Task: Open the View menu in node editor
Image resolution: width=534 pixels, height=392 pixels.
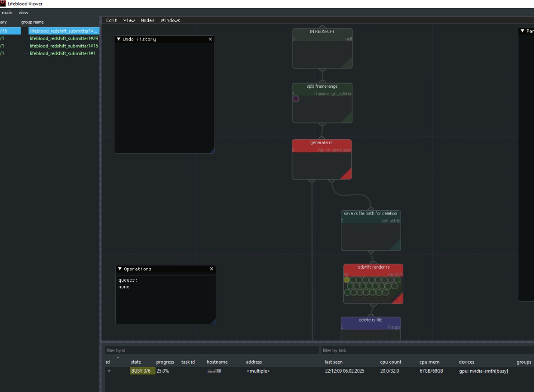Action: pyautogui.click(x=129, y=20)
